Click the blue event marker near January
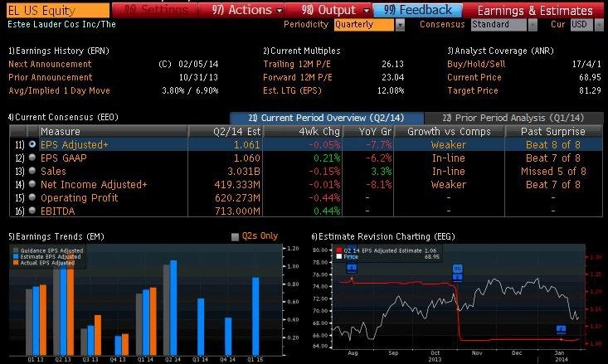The height and width of the screenshot is (364, 608). coord(561,329)
